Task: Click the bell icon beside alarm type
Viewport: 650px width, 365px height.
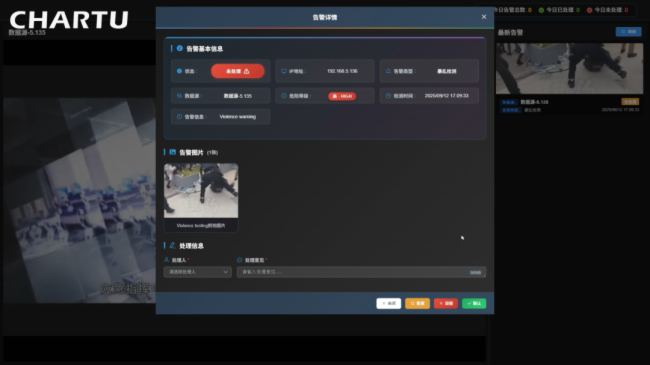Action: pos(388,71)
